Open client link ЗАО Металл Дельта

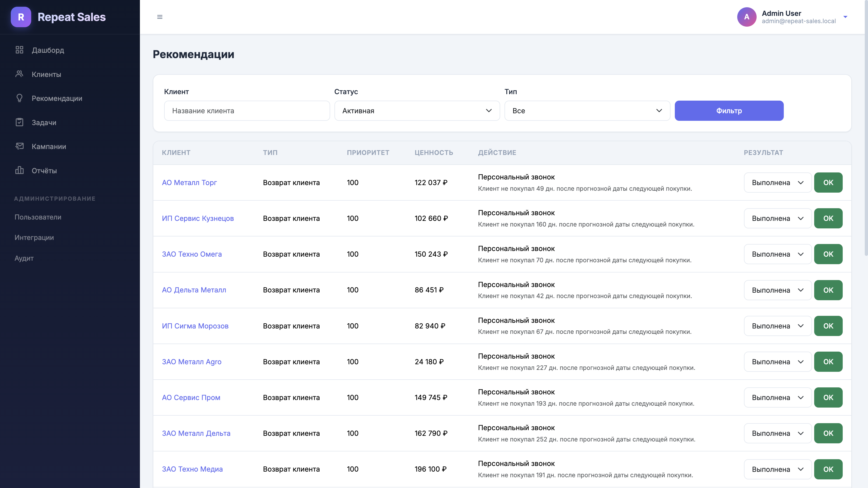tap(196, 433)
